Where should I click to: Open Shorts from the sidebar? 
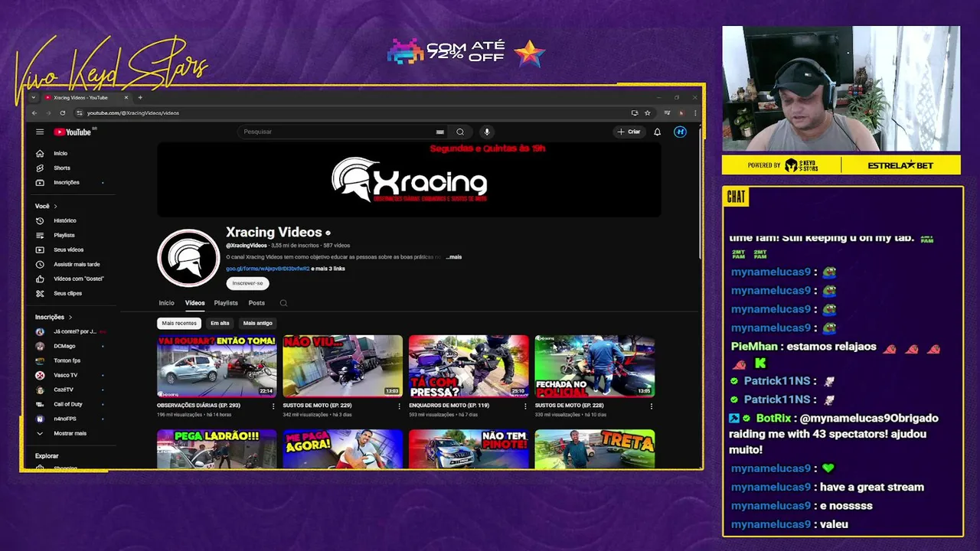[x=61, y=168]
